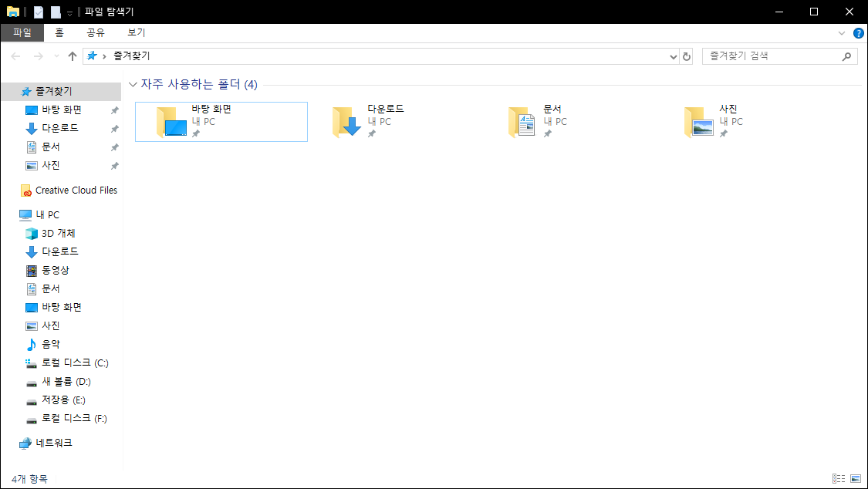868x489 pixels.
Task: Switch to the 홈 ribbon tab
Action: (x=59, y=32)
